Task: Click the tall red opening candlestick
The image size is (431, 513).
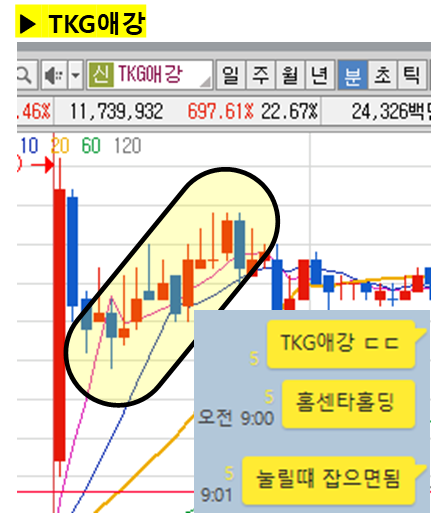Action: coord(59,325)
